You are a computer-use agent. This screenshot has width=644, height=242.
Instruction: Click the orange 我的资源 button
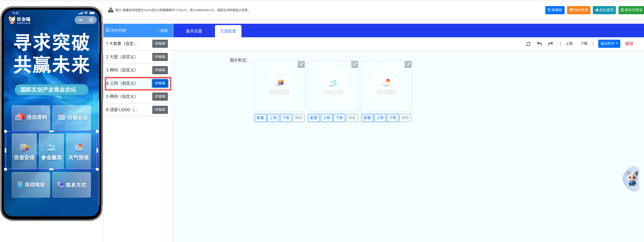[x=578, y=10]
